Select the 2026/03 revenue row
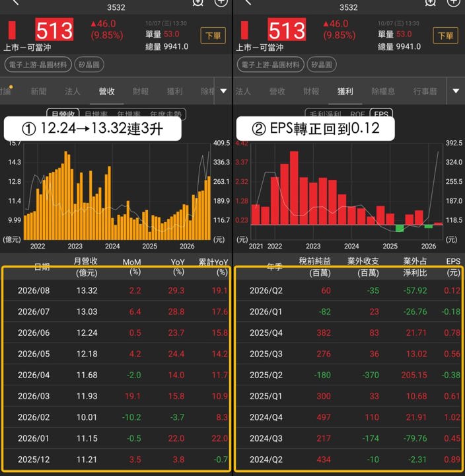This screenshot has height=476, width=465. click(116, 396)
